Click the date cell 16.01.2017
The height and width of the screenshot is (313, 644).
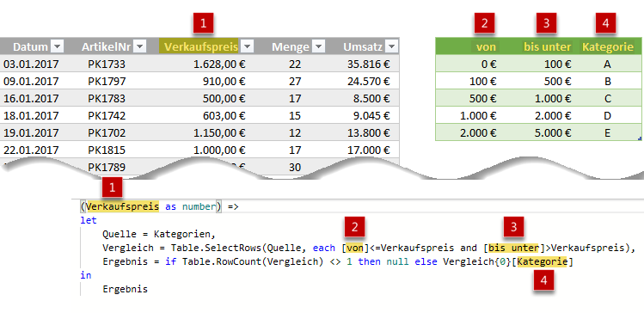pyautogui.click(x=31, y=99)
